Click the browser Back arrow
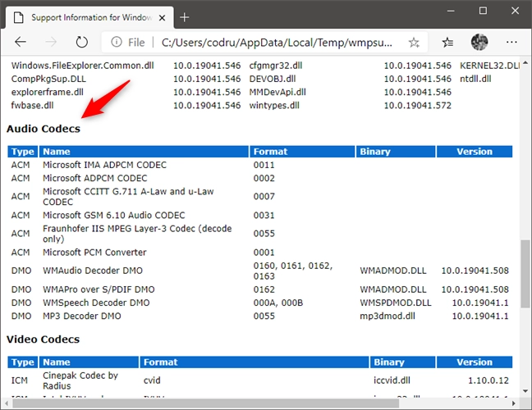 21,42
